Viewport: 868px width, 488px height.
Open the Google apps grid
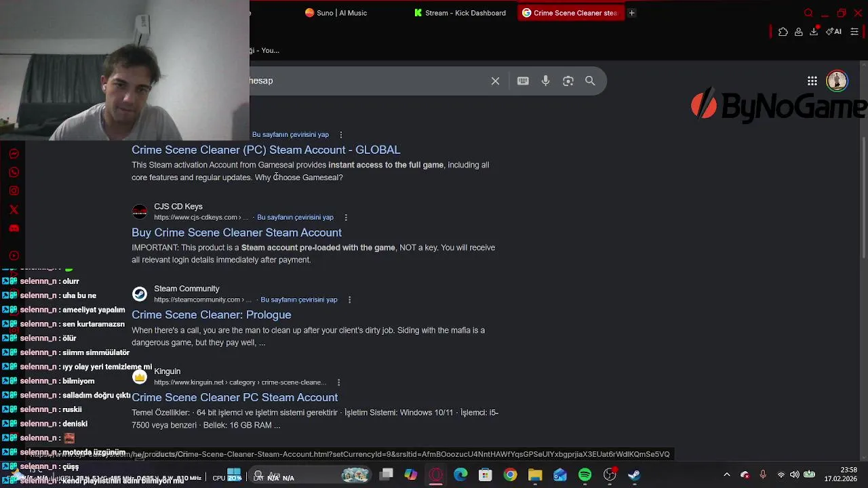pos(812,81)
